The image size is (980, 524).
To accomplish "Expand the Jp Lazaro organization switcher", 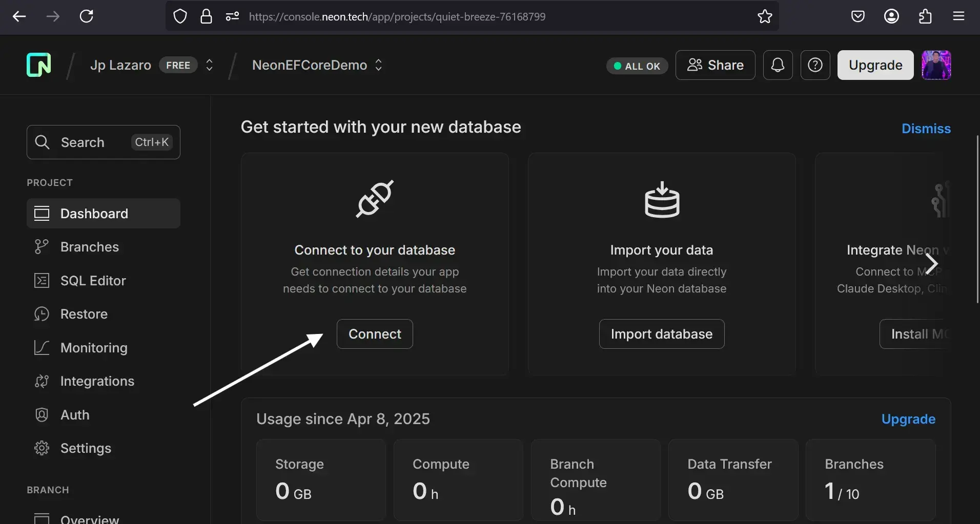I will [x=209, y=65].
